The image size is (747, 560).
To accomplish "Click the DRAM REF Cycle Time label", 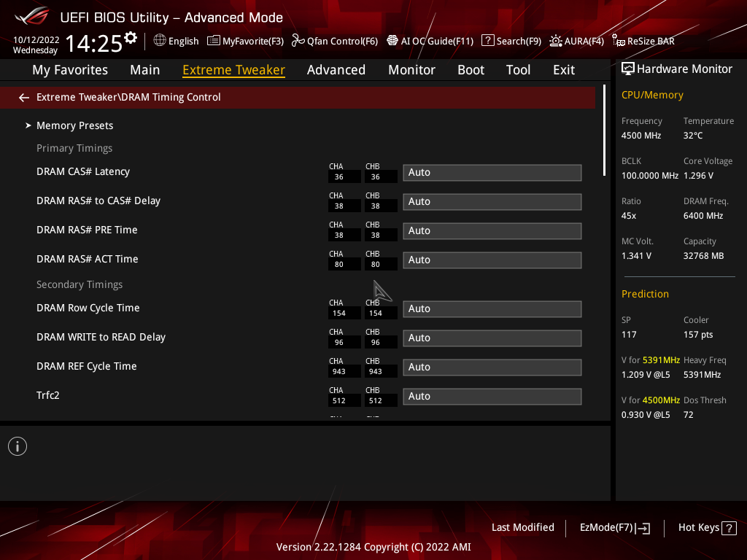I will (x=86, y=366).
